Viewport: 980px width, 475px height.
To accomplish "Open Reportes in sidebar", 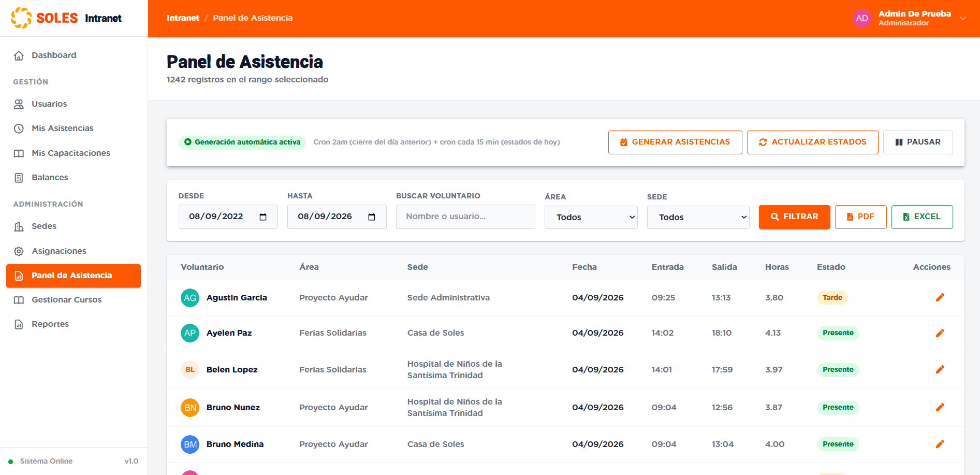I will tap(74, 324).
